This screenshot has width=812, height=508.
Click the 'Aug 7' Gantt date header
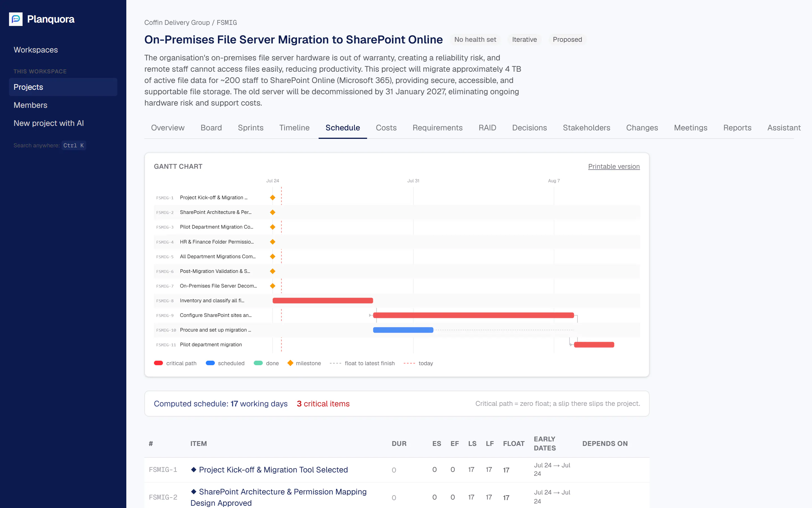554,181
